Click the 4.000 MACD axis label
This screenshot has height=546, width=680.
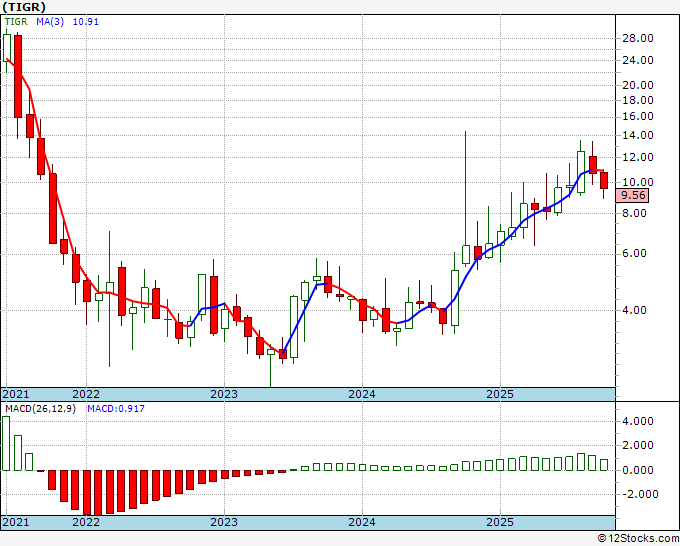638,421
